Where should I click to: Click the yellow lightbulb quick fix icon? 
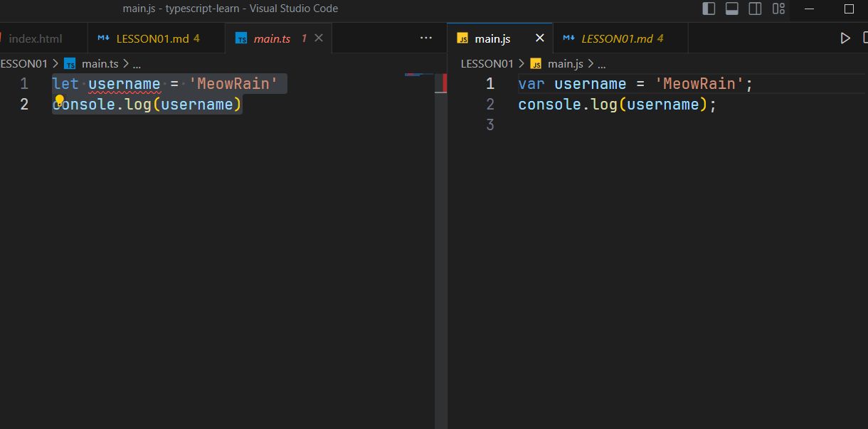60,100
